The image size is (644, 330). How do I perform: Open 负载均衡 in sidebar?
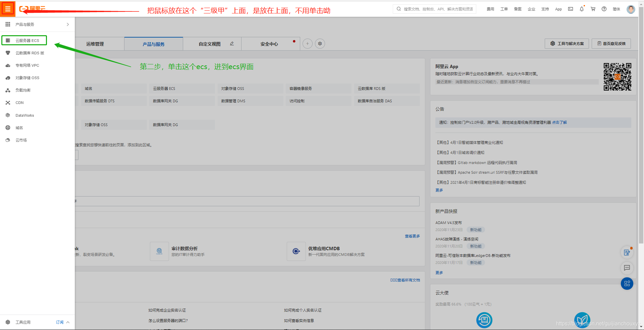[23, 90]
